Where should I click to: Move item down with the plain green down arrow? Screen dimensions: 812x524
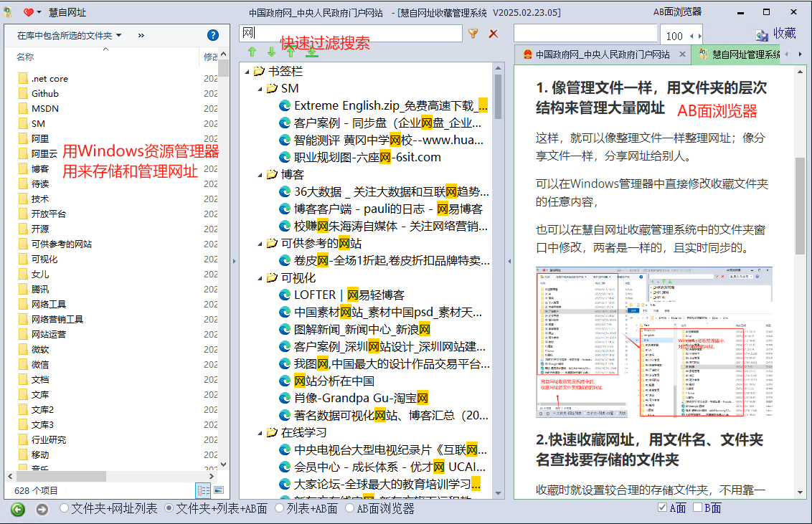tap(271, 52)
